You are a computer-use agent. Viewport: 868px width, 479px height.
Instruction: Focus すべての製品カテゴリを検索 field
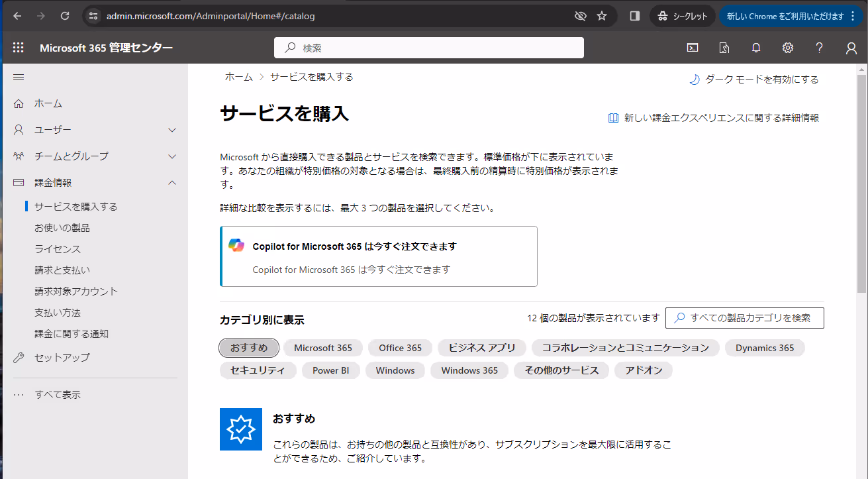(745, 318)
